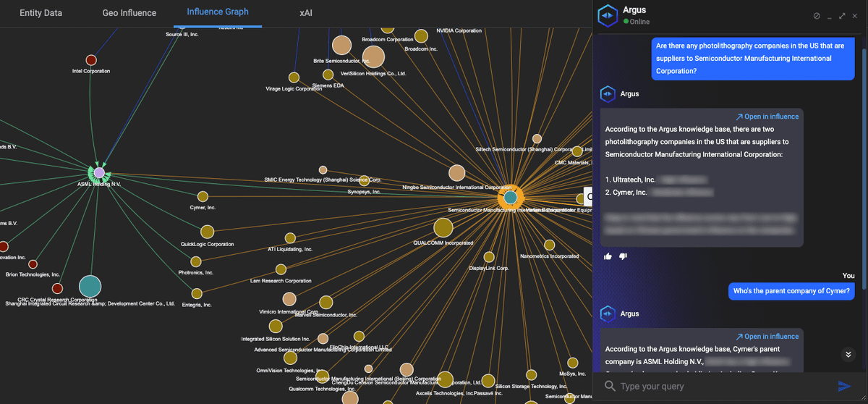868x404 pixels.
Task: Click the Entegris, Inc. node
Action: pyautogui.click(x=197, y=293)
